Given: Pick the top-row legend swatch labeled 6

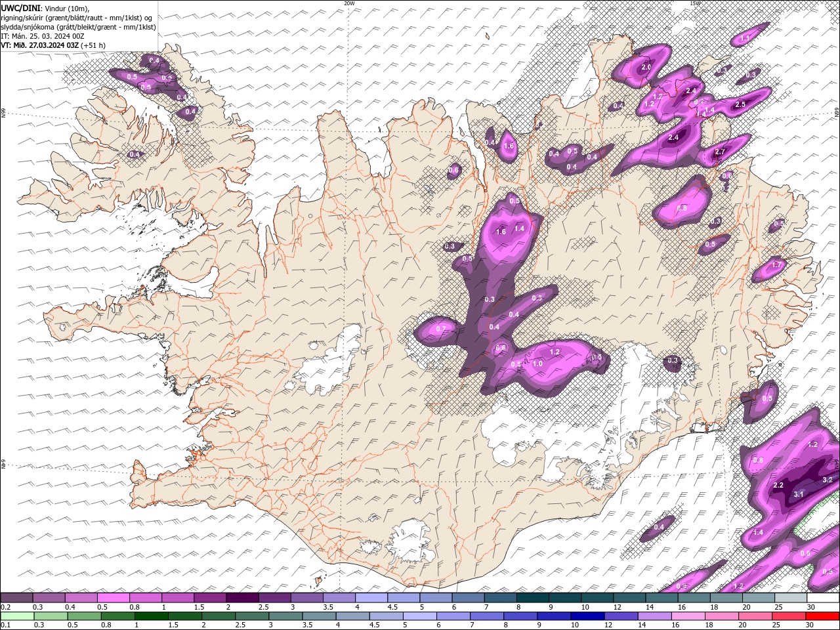Looking at the screenshot, I should point(469,597).
